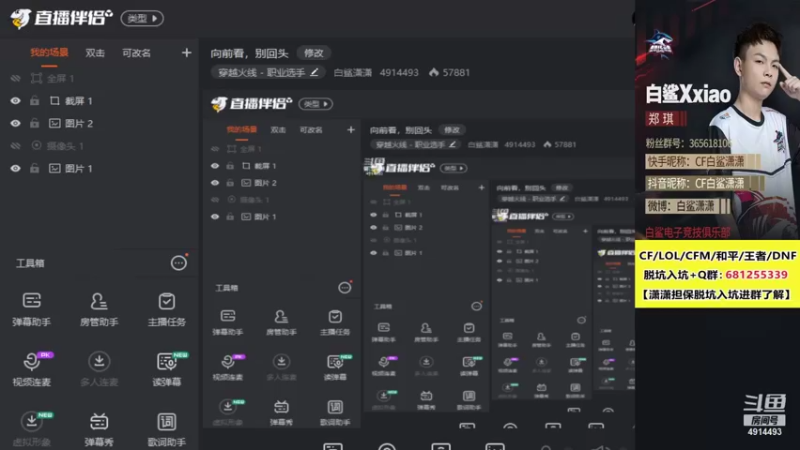Click the lock icon on main 截屏 1 row

pyautogui.click(x=35, y=101)
